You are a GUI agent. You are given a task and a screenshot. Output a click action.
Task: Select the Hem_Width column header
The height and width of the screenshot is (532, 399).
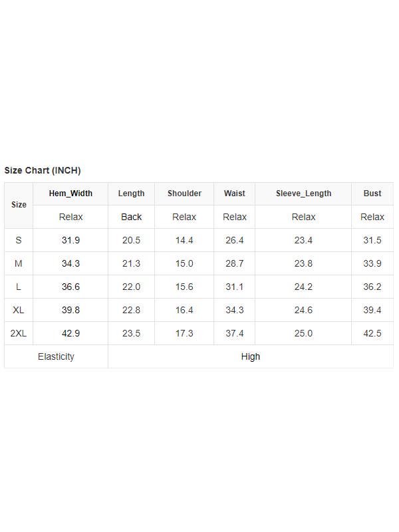click(70, 194)
